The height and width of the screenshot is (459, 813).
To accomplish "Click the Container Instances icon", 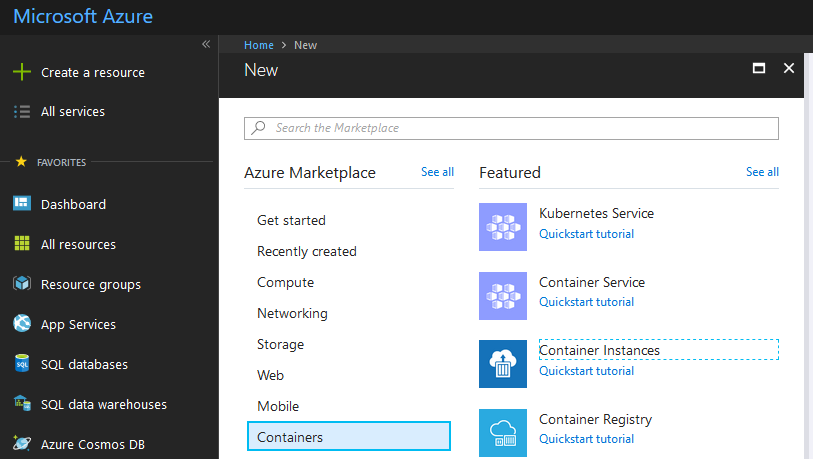I will 503,364.
